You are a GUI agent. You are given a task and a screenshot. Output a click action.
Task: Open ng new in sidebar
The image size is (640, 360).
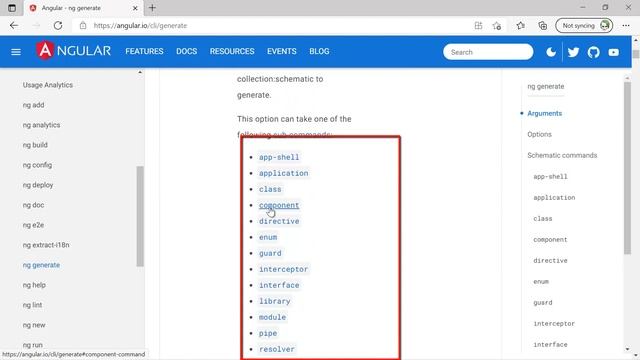(34, 325)
